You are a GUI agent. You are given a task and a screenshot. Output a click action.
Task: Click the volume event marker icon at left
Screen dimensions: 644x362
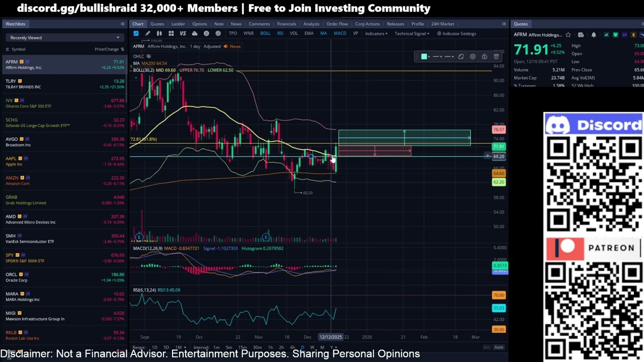coord(139,237)
